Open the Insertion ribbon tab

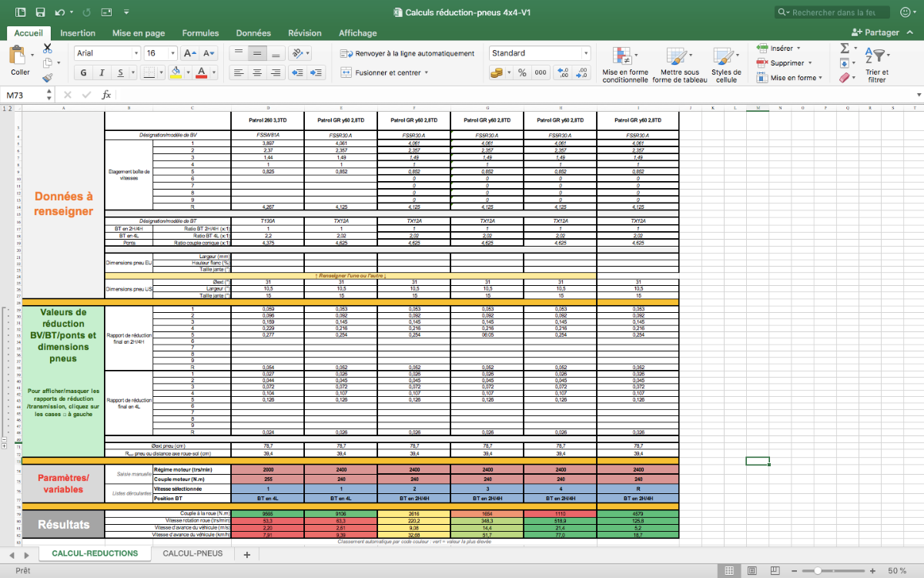click(78, 33)
